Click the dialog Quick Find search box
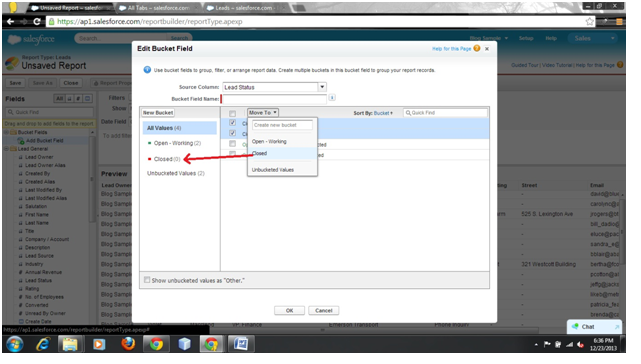Image resolution: width=641 pixels, height=364 pixels. tap(446, 113)
